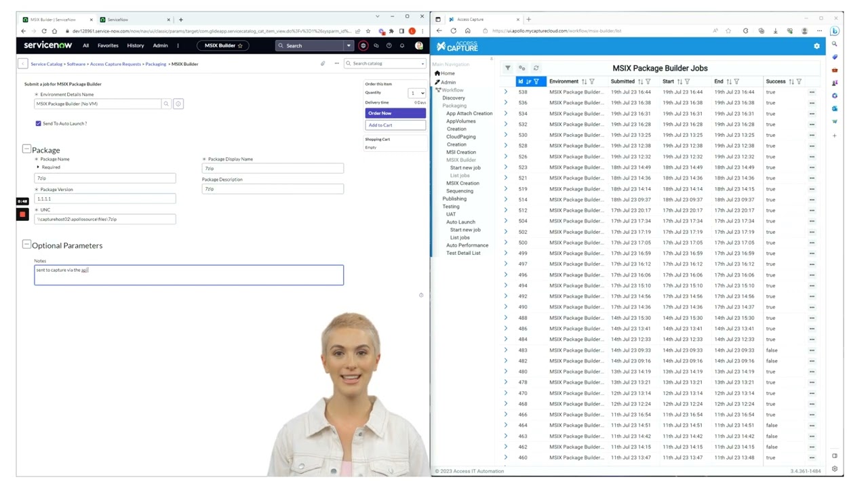Click Edge favorites star icon in address bar

pyautogui.click(x=728, y=30)
